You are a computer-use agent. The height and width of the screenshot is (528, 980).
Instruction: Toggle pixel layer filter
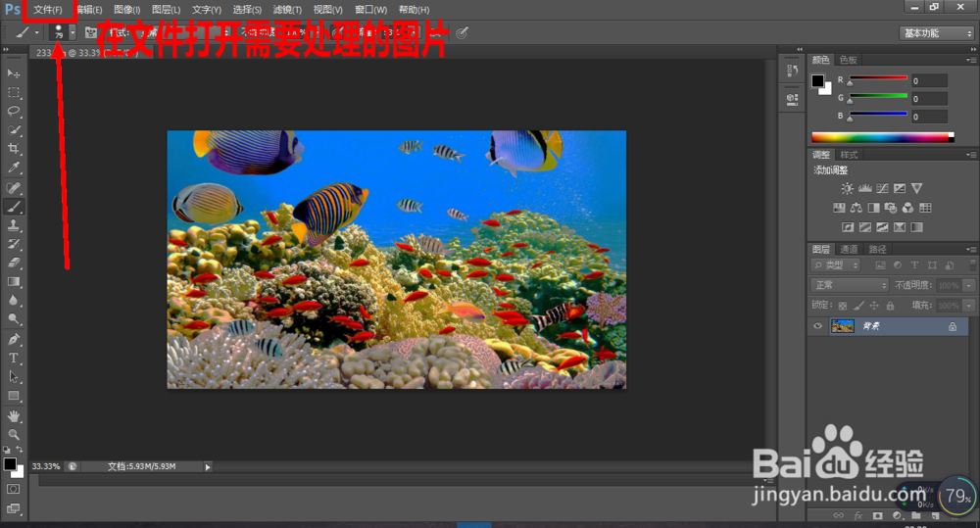coord(881,265)
